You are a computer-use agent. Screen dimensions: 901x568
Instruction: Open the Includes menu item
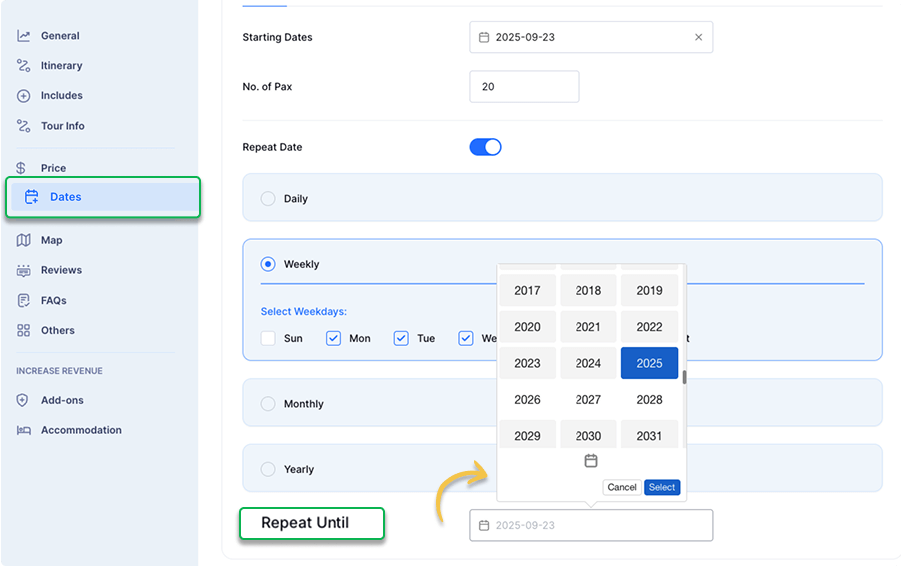tap(61, 95)
